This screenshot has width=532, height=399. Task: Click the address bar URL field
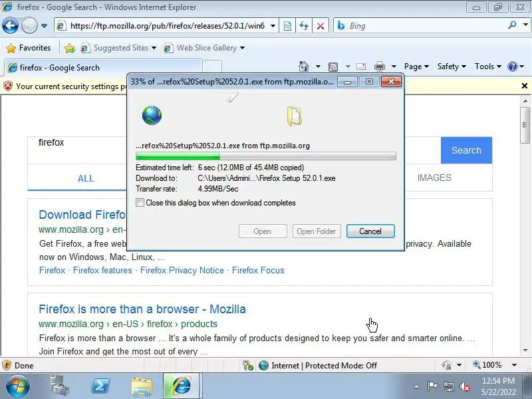pos(163,26)
